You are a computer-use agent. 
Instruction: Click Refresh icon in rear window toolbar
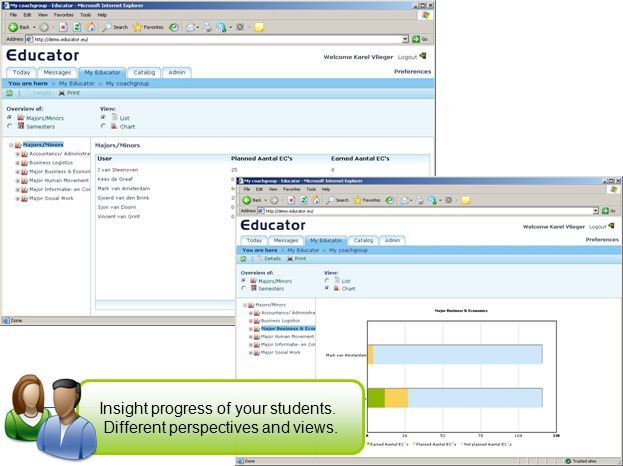click(77, 27)
